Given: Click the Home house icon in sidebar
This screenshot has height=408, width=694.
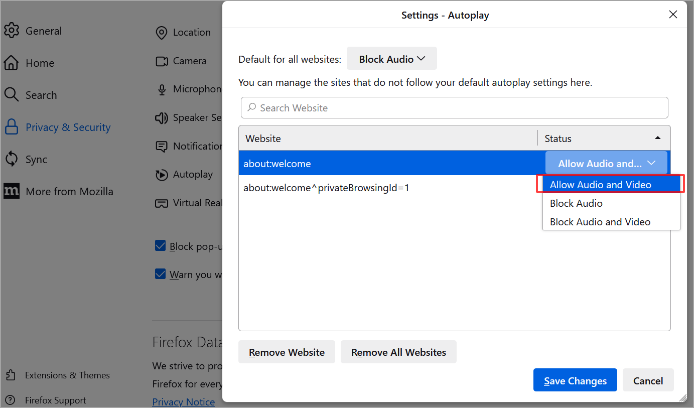Looking at the screenshot, I should pos(12,63).
